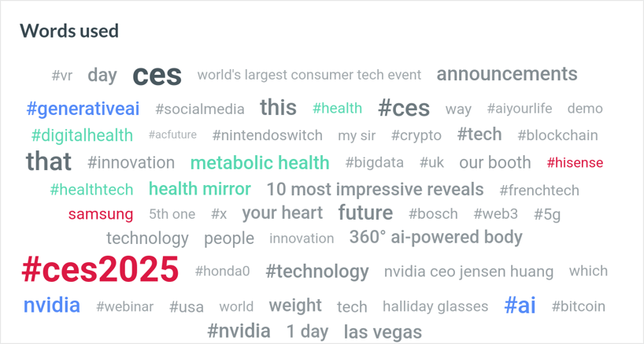
Task: Select the #bitcoin hashtag
Action: pos(579,306)
